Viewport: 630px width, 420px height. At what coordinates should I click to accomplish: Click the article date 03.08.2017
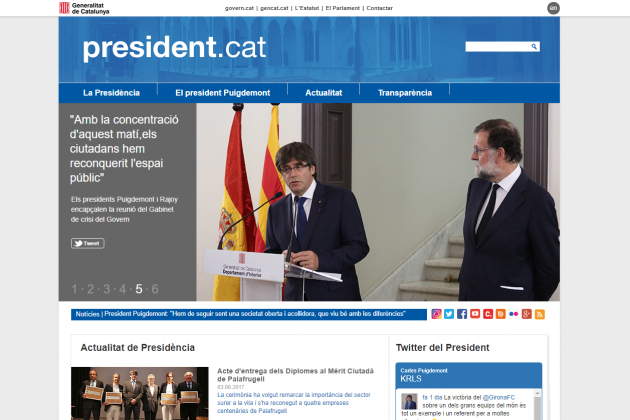(231, 387)
